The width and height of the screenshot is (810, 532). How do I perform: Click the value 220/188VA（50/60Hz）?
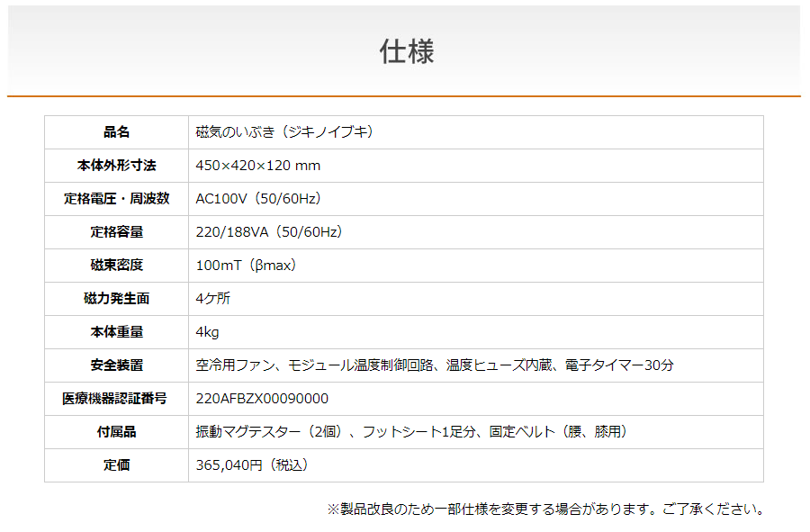[x=269, y=232]
